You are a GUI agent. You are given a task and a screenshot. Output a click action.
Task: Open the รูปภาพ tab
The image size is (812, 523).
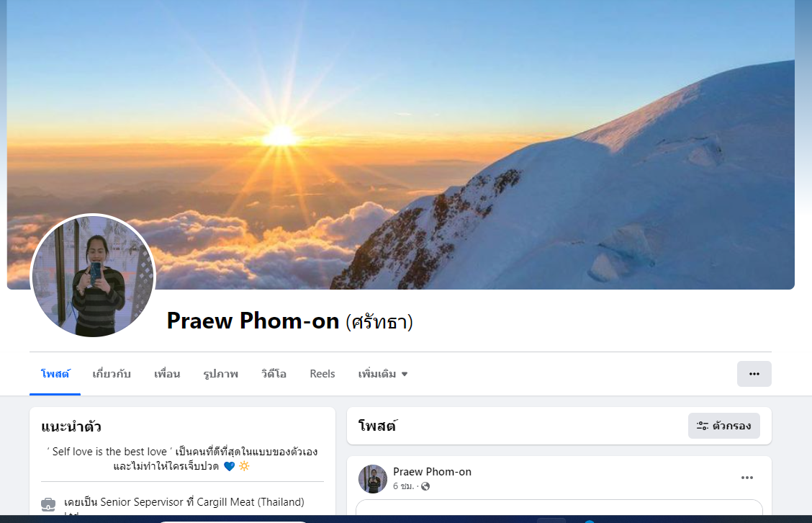220,374
